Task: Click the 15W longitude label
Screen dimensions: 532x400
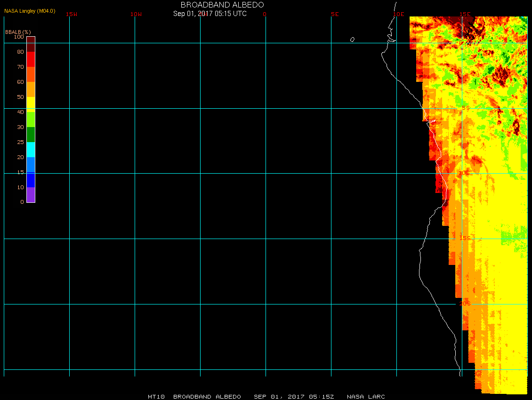Action: point(72,14)
